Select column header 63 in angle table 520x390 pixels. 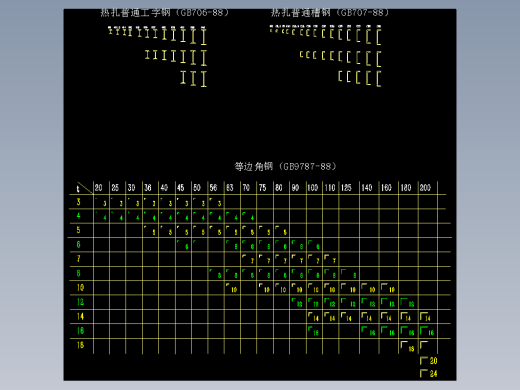tap(230, 188)
